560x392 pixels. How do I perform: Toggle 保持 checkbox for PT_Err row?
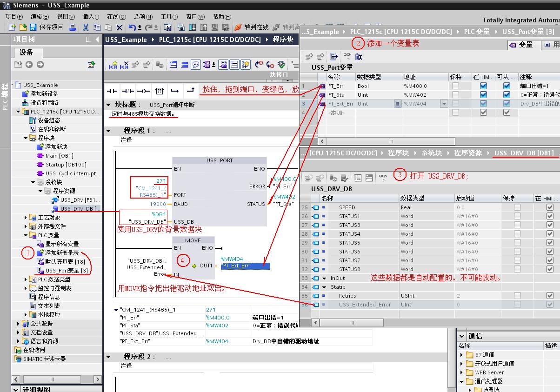tap(455, 86)
